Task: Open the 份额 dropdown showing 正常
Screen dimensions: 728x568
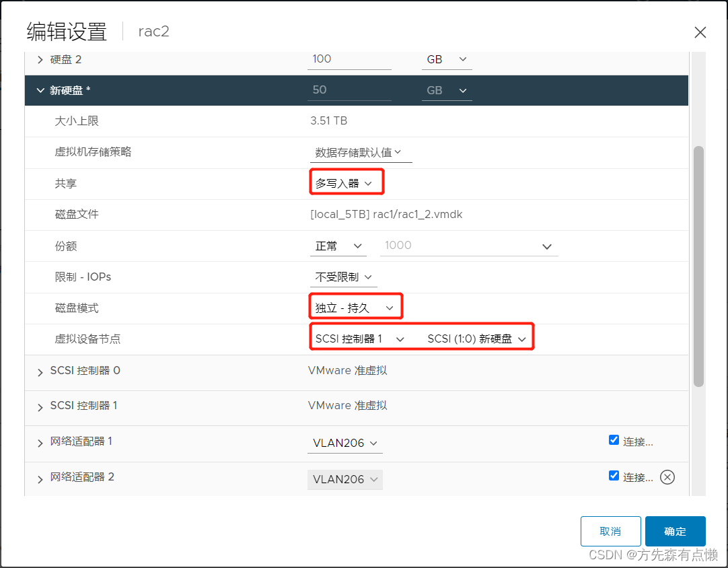Action: (338, 245)
